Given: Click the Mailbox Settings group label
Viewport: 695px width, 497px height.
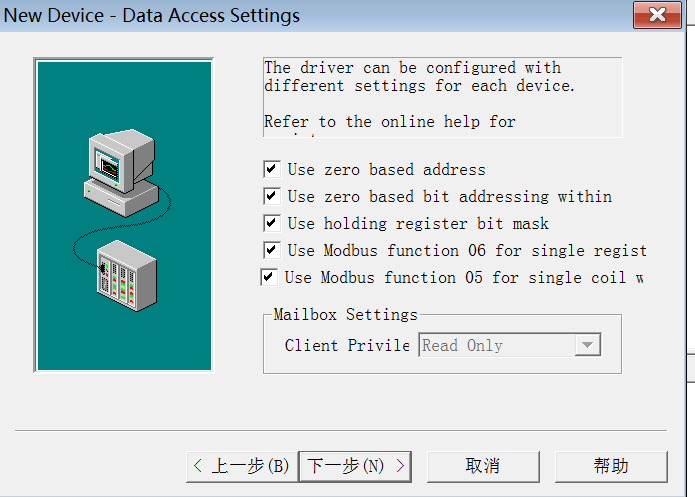Looking at the screenshot, I should pyautogui.click(x=345, y=315).
